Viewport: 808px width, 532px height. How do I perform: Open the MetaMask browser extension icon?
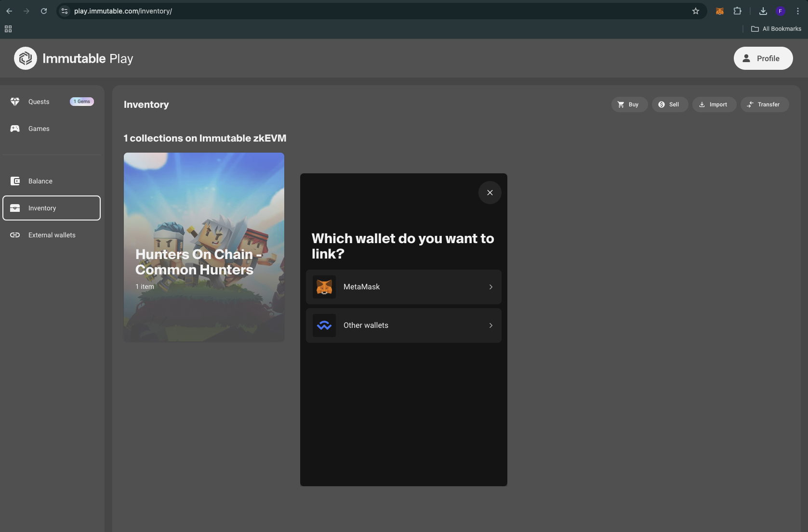click(720, 11)
